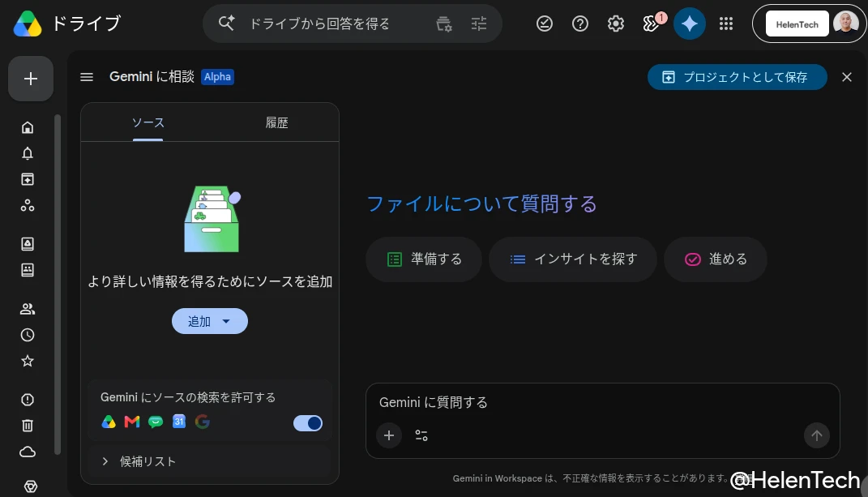Open the search filter file-type icon

coord(444,24)
